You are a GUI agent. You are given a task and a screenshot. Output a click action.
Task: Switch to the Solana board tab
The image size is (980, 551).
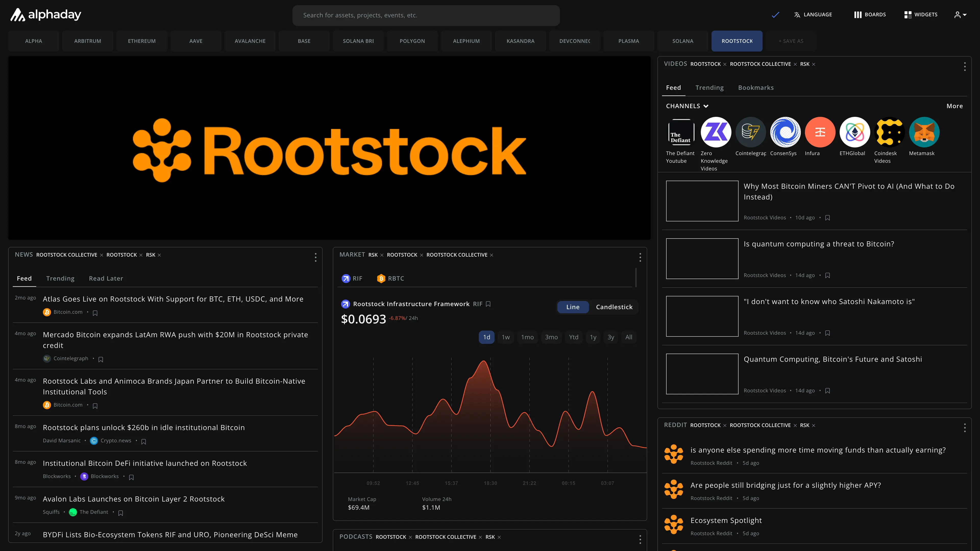click(x=682, y=41)
